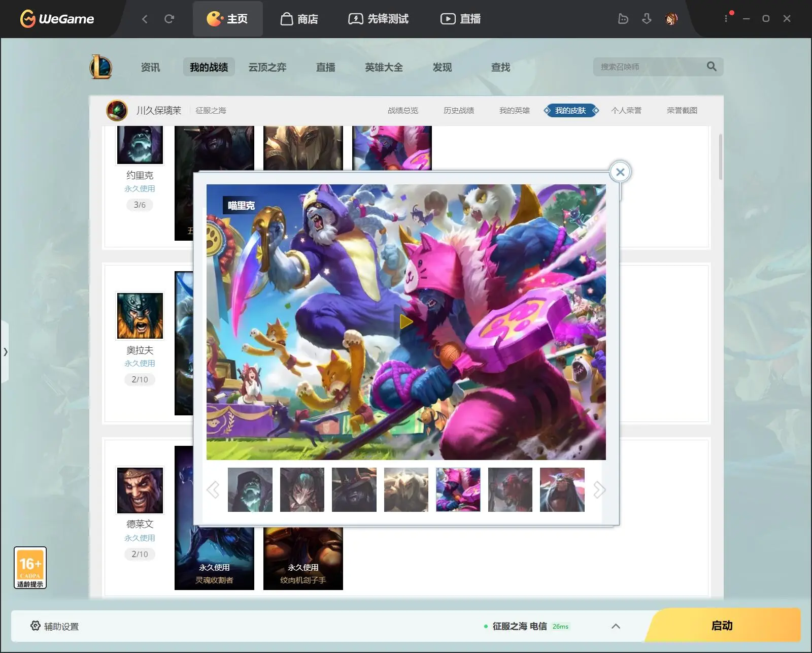Select the sixth red skin thumbnail
812x653 pixels.
tap(510, 489)
